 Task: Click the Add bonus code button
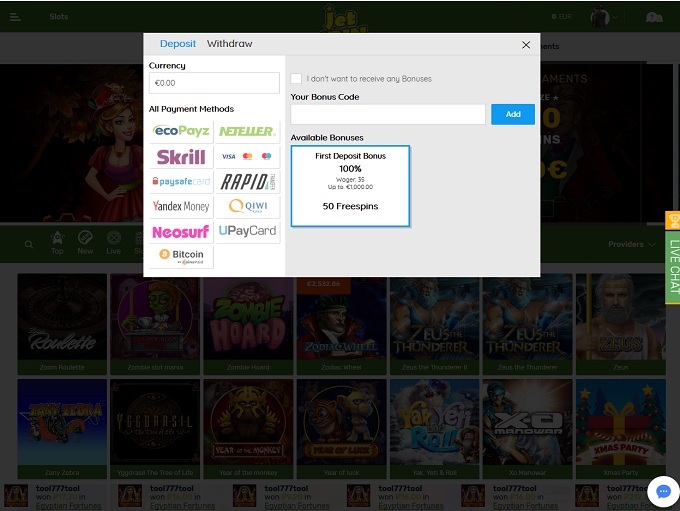point(512,114)
